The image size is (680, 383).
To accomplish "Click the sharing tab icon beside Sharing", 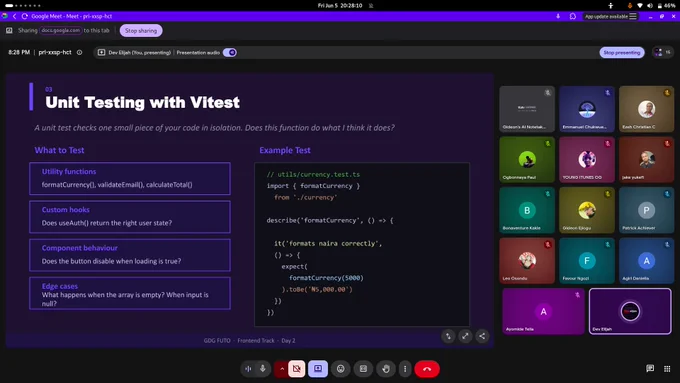I will 9,30.
